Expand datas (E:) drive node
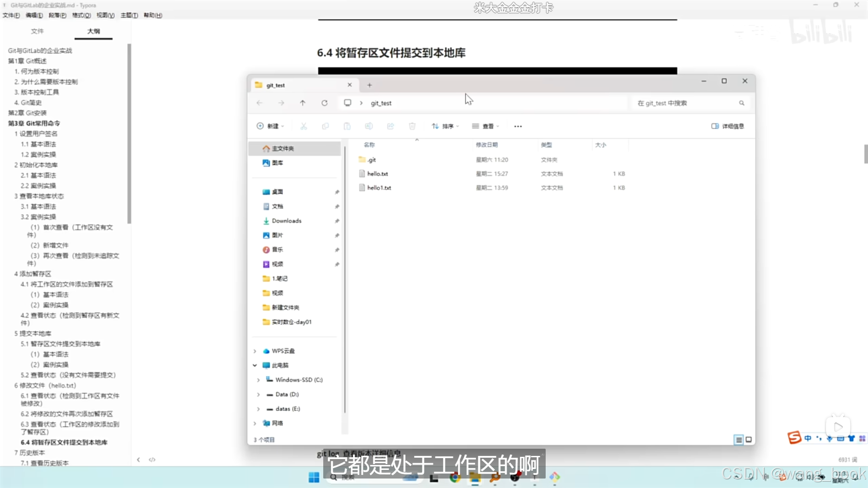868x488 pixels. (x=259, y=409)
